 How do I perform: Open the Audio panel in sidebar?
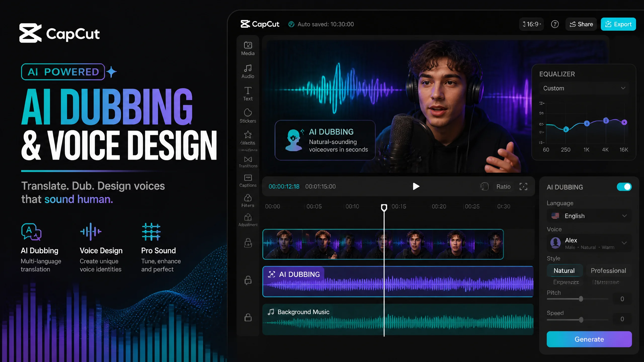point(248,71)
